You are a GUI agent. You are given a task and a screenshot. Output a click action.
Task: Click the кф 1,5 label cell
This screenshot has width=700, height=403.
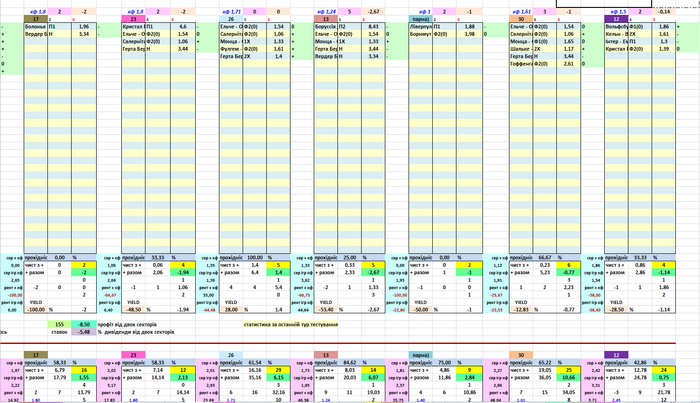617,12
